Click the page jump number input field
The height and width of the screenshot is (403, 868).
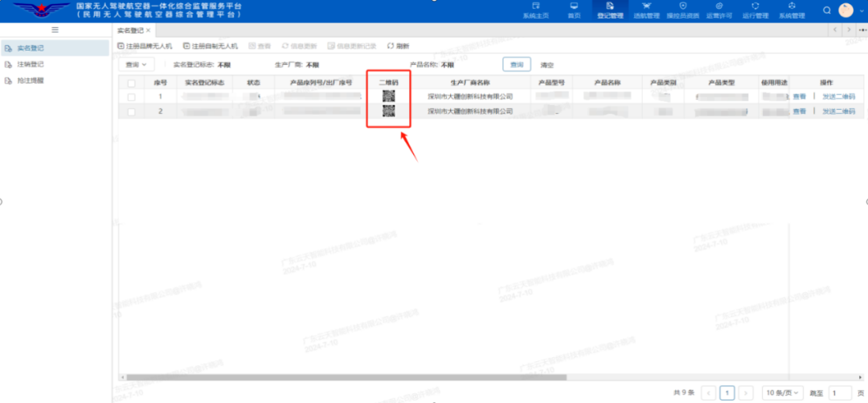coord(839,393)
